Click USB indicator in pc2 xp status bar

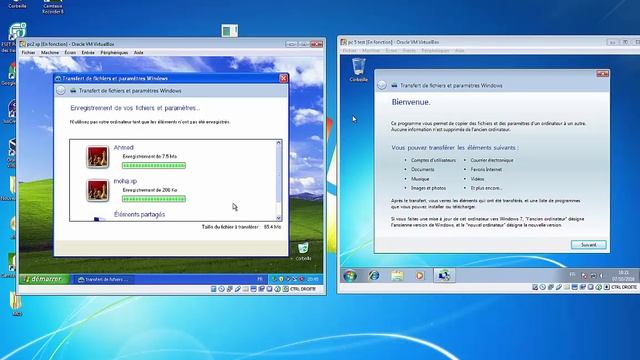(238, 289)
